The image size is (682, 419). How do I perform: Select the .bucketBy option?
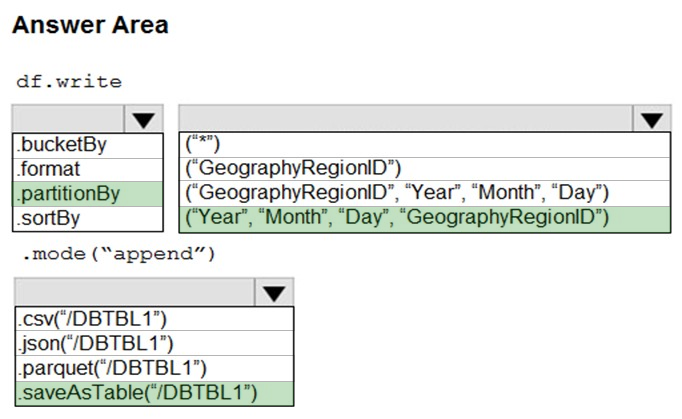tap(88, 145)
